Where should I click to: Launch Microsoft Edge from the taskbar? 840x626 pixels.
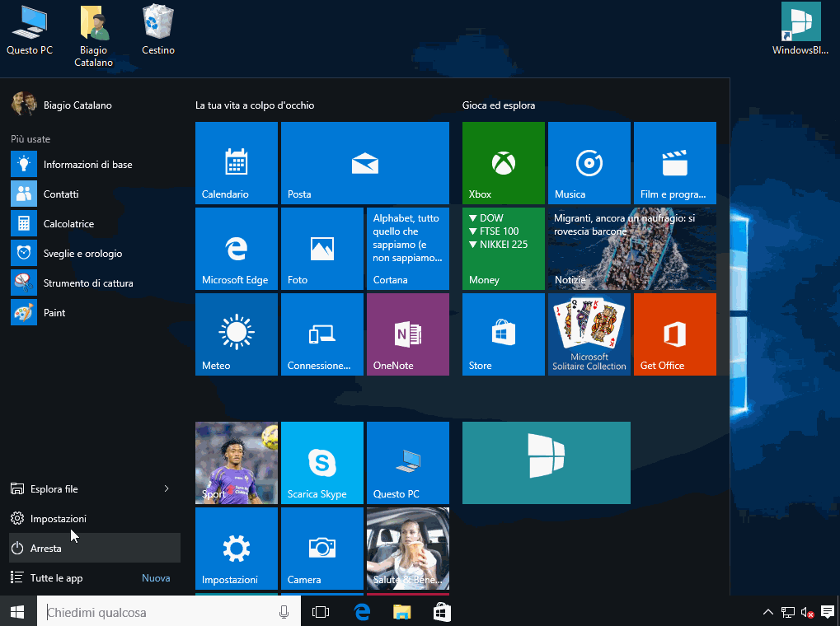[361, 612]
